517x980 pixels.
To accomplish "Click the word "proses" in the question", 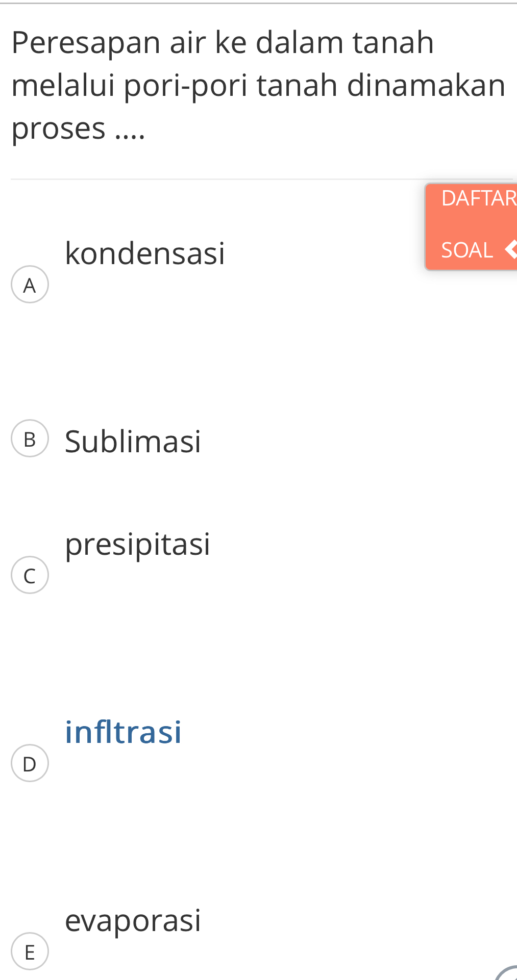I will click(x=58, y=128).
